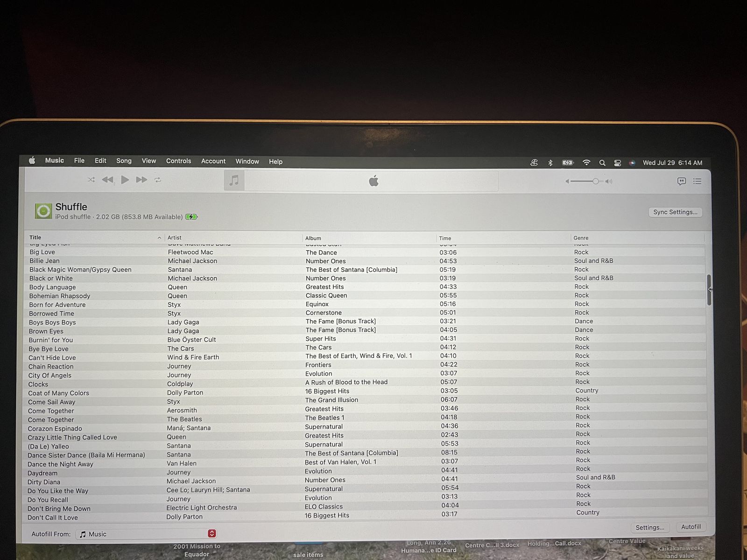The height and width of the screenshot is (560, 747).
Task: Skip to next track
Action: [141, 180]
